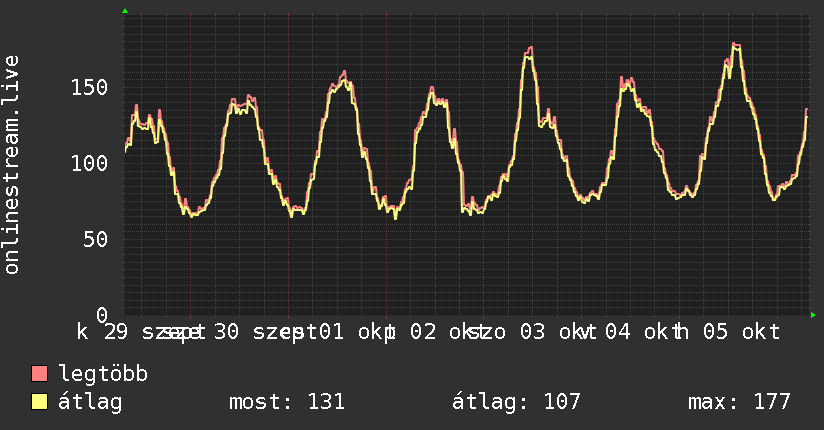Click the y-axis label 150
Viewport: 824px width, 430px height.
(89, 87)
